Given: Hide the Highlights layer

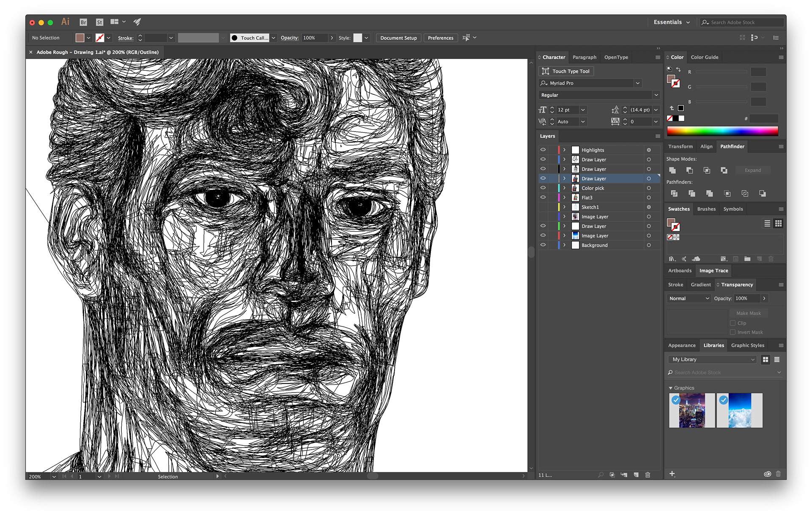Looking at the screenshot, I should click(543, 150).
